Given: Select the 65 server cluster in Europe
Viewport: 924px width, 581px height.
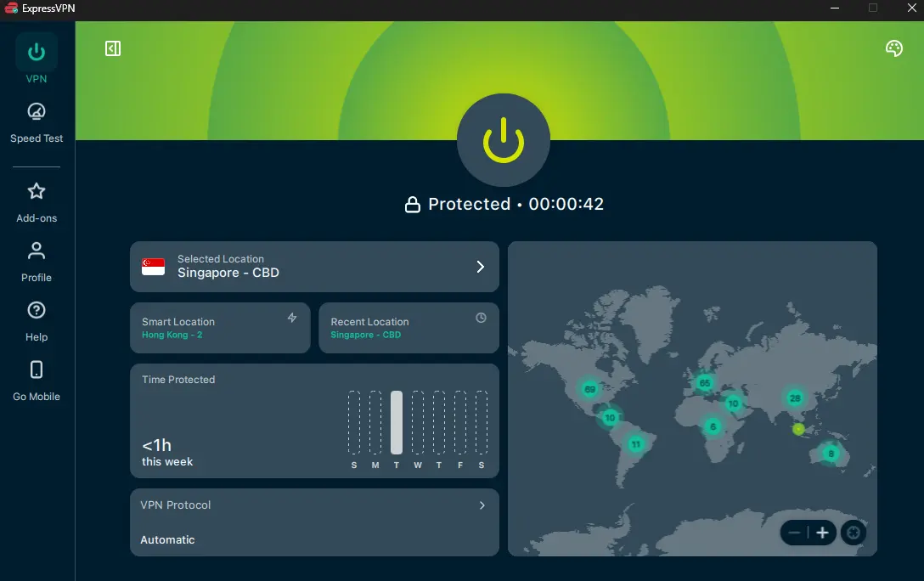Looking at the screenshot, I should [x=704, y=383].
